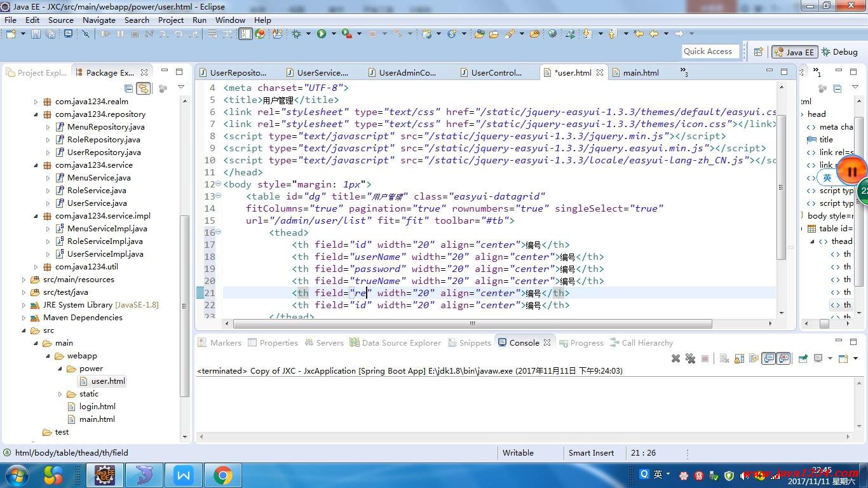Open the web browser globe icon

(x=552, y=34)
